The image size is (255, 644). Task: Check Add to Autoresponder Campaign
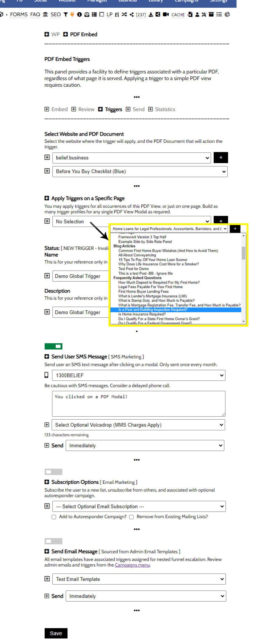[x=54, y=517]
